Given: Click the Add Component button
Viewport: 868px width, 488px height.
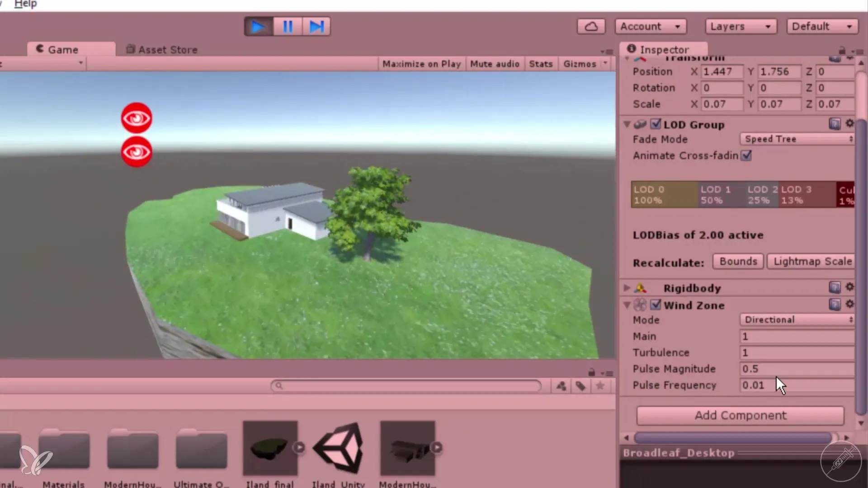Looking at the screenshot, I should [x=740, y=415].
